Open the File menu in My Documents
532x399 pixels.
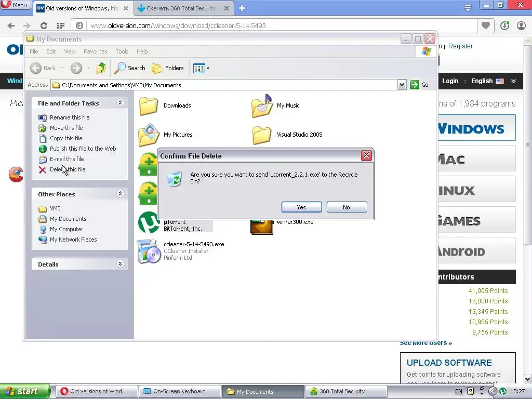[34, 51]
